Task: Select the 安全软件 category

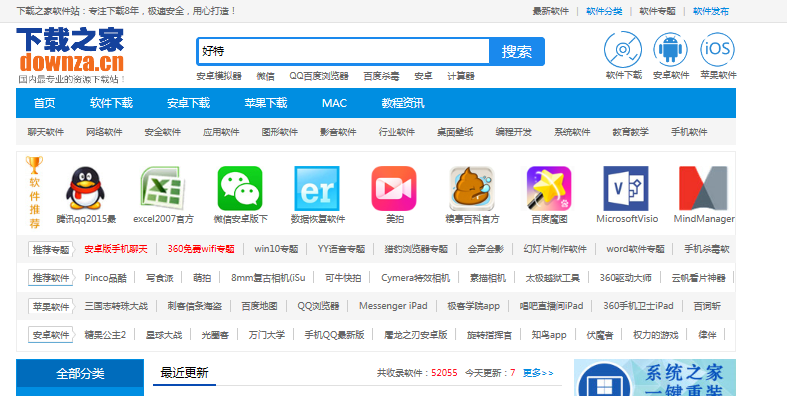Action: [163, 132]
